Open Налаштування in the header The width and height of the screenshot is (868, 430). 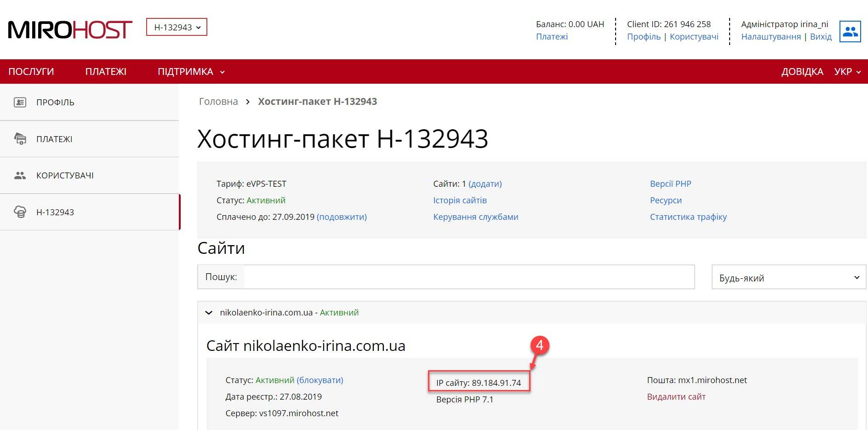[771, 37]
